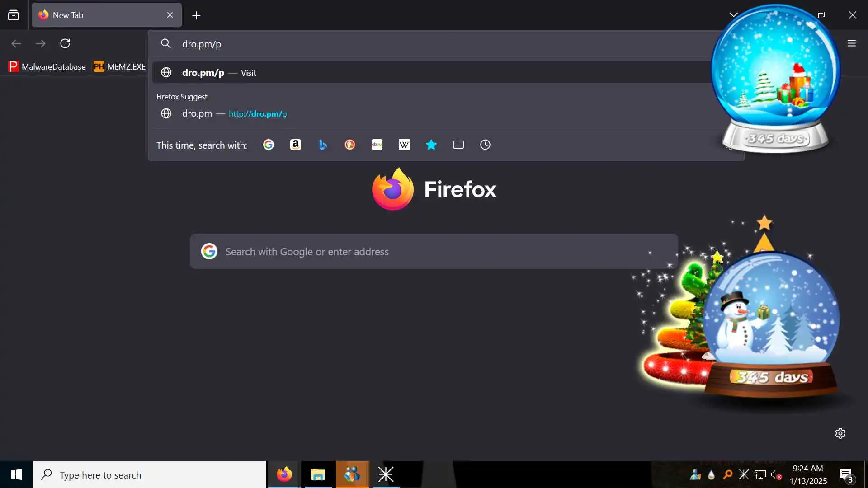The height and width of the screenshot is (488, 868).
Task: Open File Explorer from the taskbar
Action: coord(318,474)
